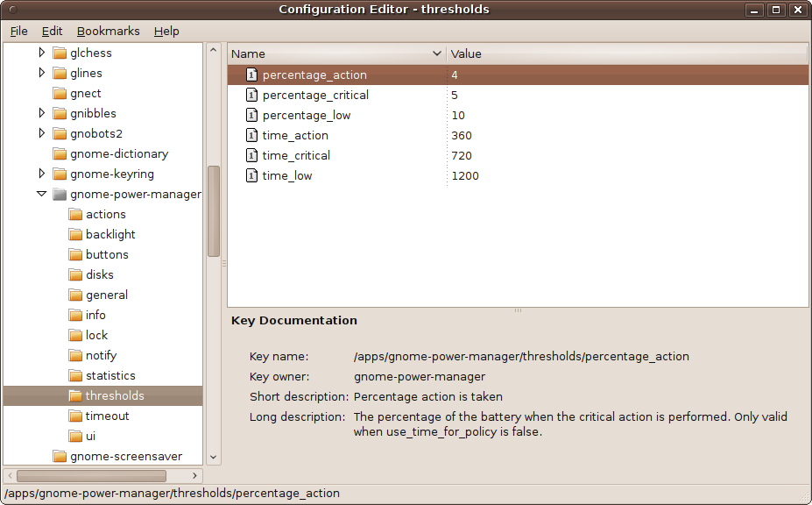Expand the gnibbles tree node

(42, 113)
